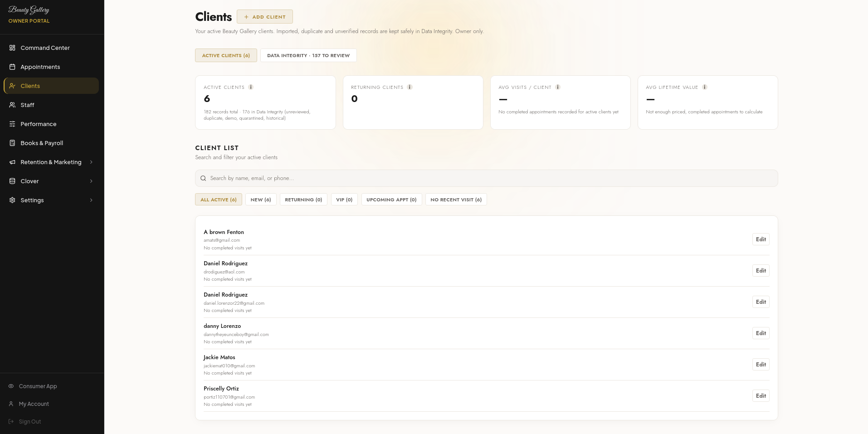Click the Clients person icon in sidebar

pos(12,86)
